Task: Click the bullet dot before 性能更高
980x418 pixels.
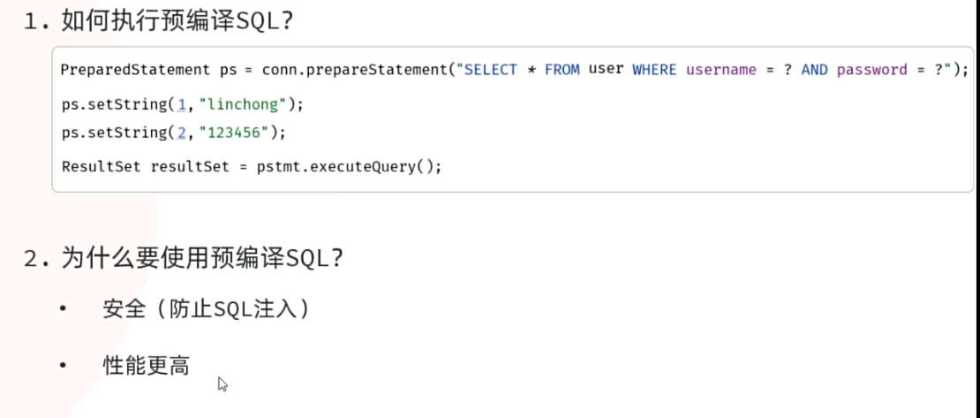Action: click(63, 366)
